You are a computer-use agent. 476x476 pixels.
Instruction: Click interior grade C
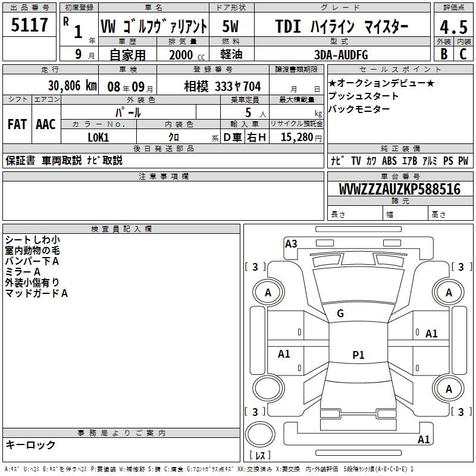pos(463,54)
